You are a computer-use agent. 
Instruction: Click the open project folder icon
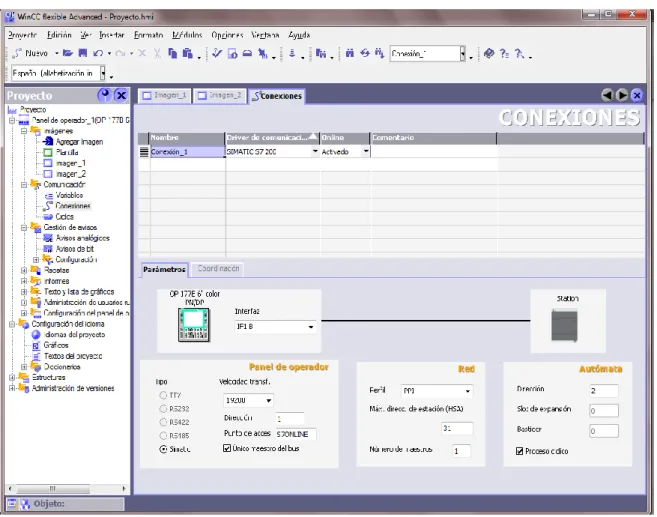click(x=67, y=53)
